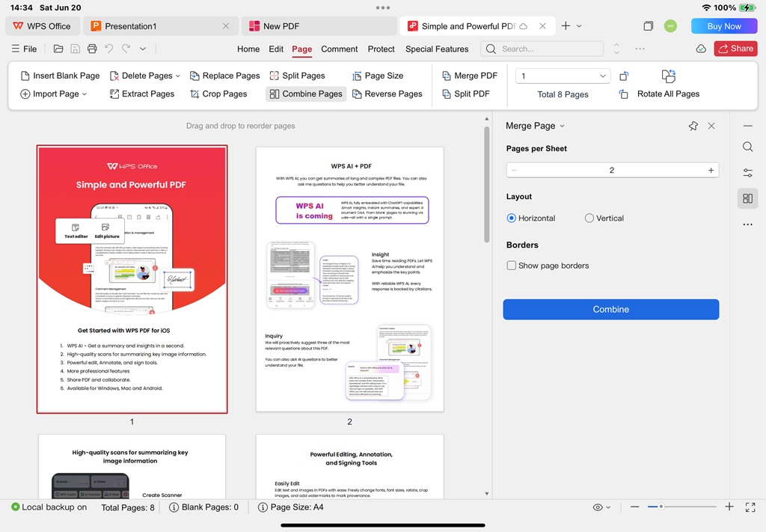Toggle view mode eye icon in status bar
Viewport: 766px width, 532px height.
click(601, 507)
